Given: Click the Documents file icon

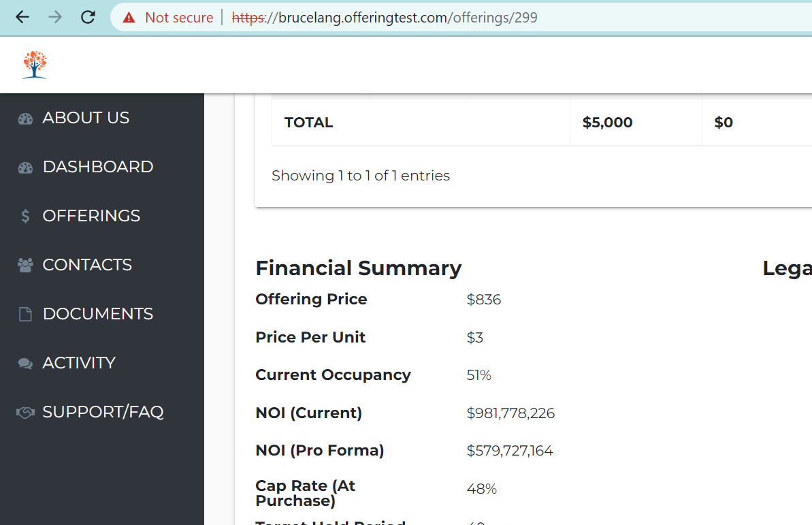Looking at the screenshot, I should pos(25,315).
